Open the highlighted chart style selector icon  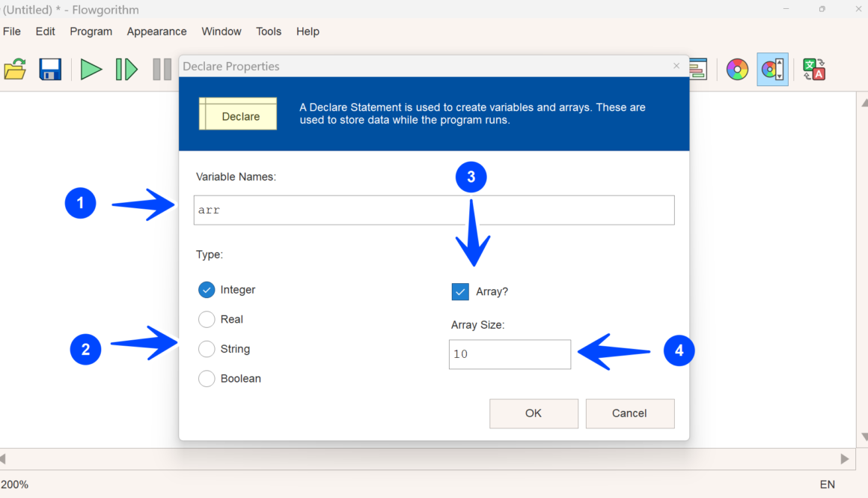(x=773, y=70)
